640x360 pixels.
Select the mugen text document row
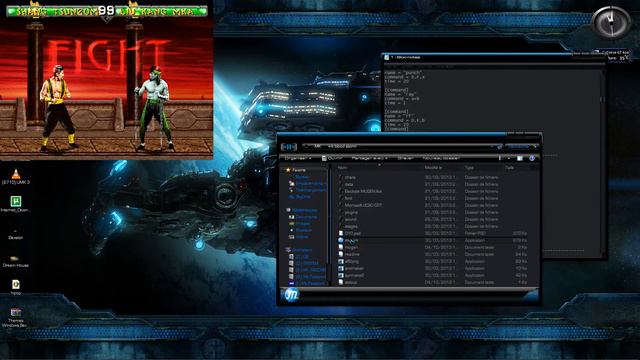coord(433,247)
